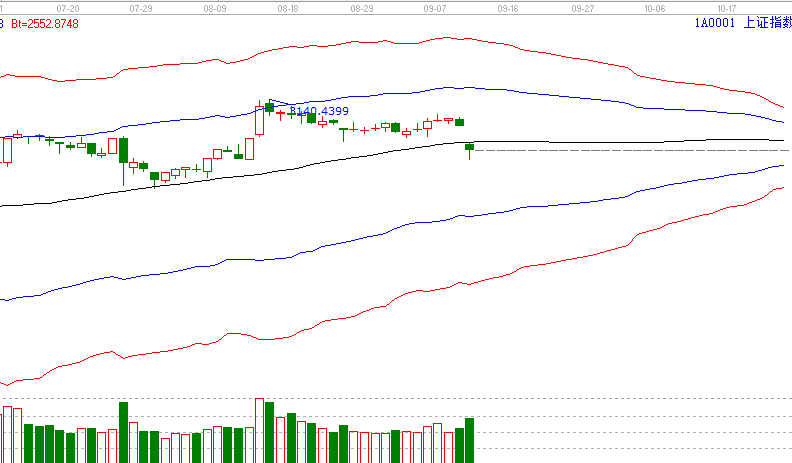Click the 10-06 date label
Screen dimensions: 792x463
tap(655, 6)
